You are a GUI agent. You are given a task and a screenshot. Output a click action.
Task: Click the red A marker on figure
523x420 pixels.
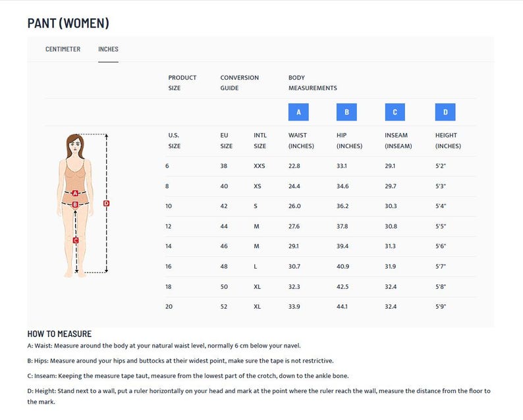(75, 193)
